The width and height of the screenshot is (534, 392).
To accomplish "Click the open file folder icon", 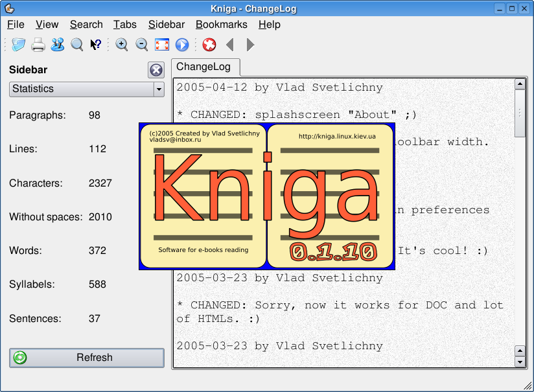I will [x=18, y=45].
